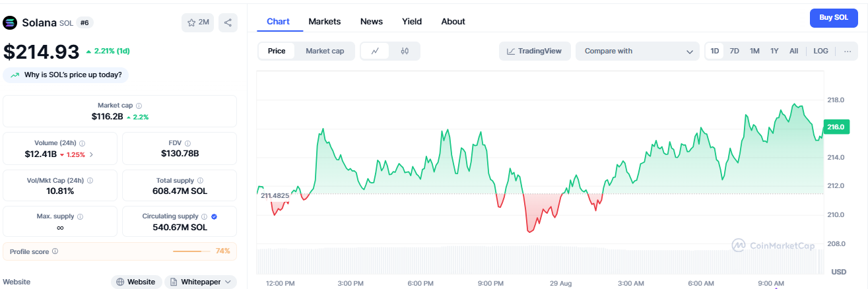This screenshot has height=289, width=868.
Task: Select 1D time range
Action: pos(715,51)
